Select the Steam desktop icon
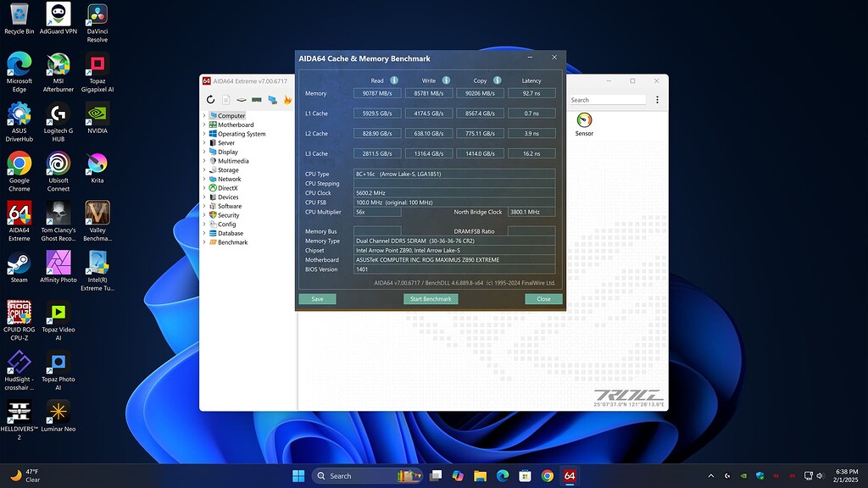The image size is (868, 488). pyautogui.click(x=19, y=267)
